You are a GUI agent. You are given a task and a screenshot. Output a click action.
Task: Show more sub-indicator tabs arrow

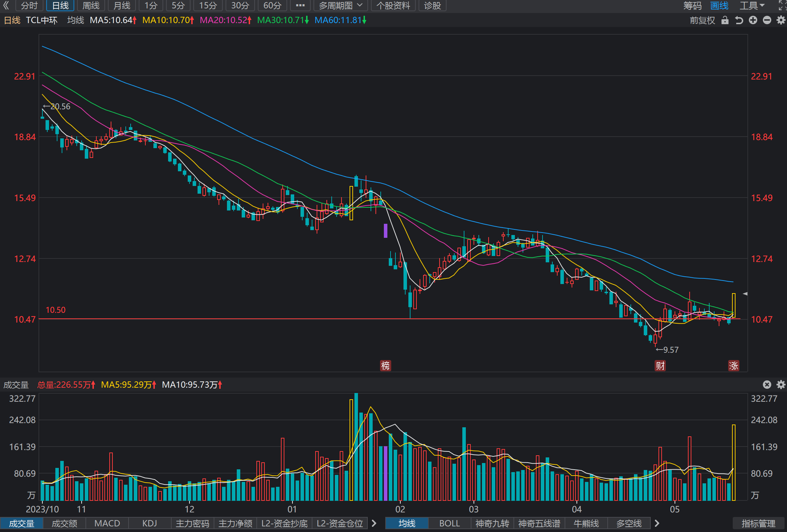click(x=374, y=523)
